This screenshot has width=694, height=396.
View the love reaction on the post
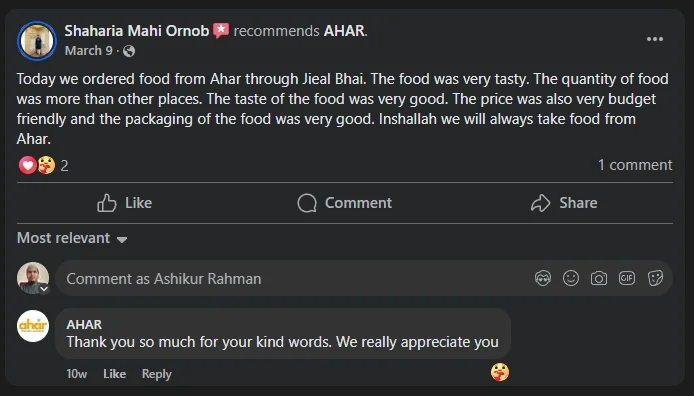pyautogui.click(x=27, y=165)
